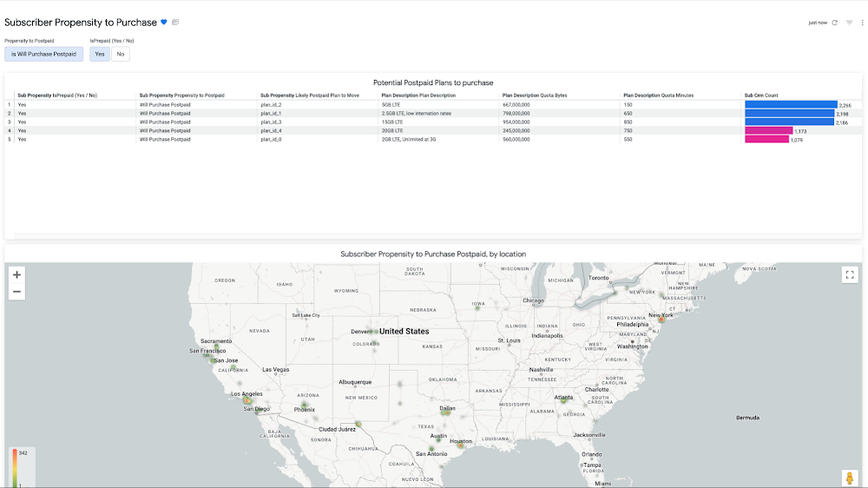Sort by Plan Description Quota Bytes column
The width and height of the screenshot is (868, 488).
[535, 96]
